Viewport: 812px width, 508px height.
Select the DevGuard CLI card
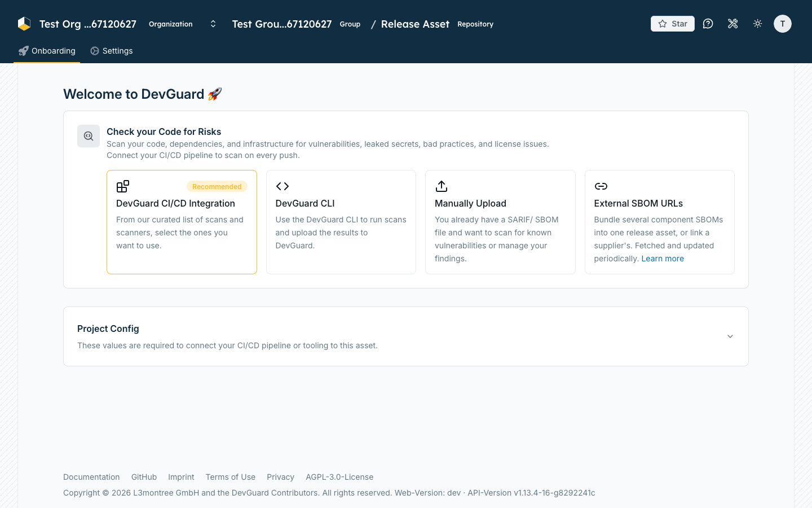pyautogui.click(x=341, y=222)
